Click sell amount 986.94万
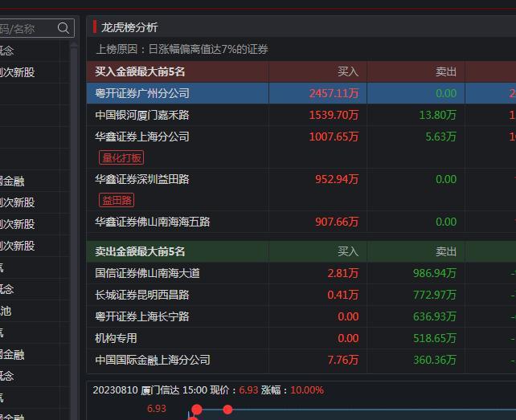The image size is (516, 420). (435, 273)
